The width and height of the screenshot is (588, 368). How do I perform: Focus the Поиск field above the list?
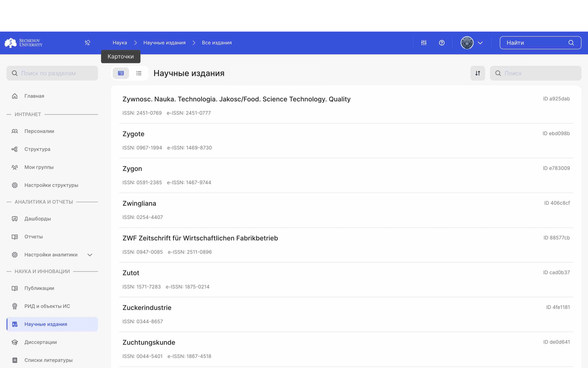(x=536, y=73)
